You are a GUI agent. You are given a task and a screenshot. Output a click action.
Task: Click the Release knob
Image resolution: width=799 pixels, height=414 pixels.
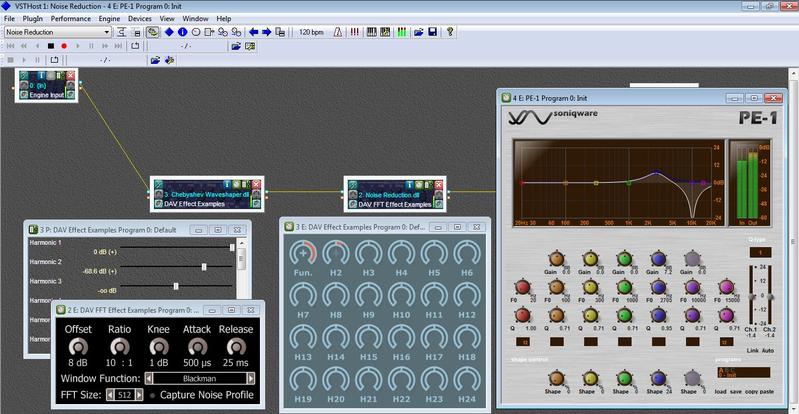click(x=236, y=347)
